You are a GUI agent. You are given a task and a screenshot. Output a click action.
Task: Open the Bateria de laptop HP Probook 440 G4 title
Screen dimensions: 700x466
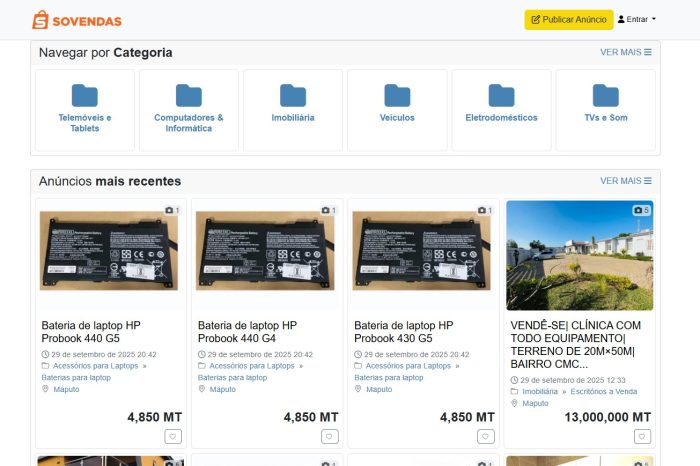tap(247, 332)
